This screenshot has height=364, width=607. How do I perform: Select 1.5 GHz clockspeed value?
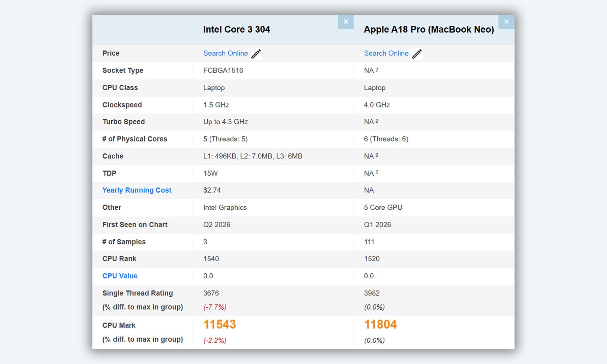[x=216, y=105]
